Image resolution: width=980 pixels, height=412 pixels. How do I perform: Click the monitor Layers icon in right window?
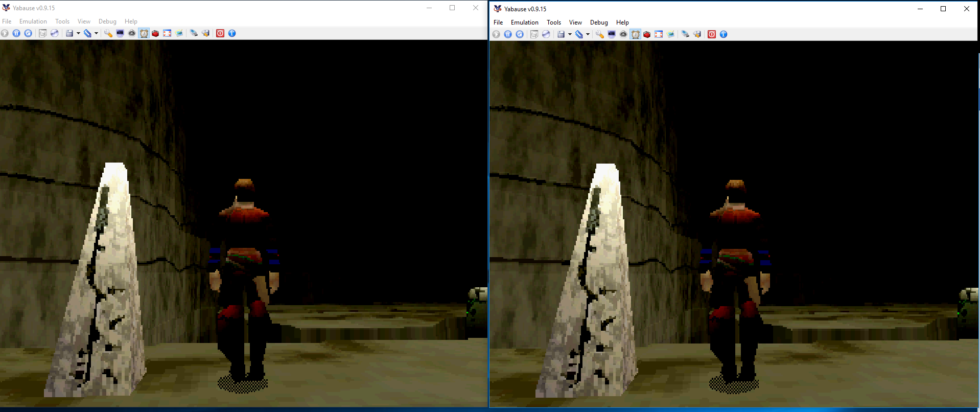pyautogui.click(x=612, y=34)
